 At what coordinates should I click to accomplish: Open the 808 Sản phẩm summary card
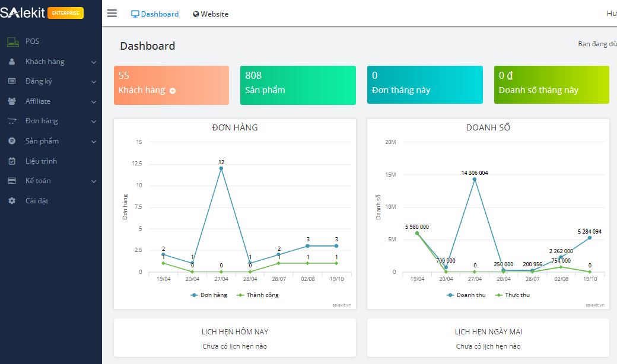pyautogui.click(x=298, y=85)
